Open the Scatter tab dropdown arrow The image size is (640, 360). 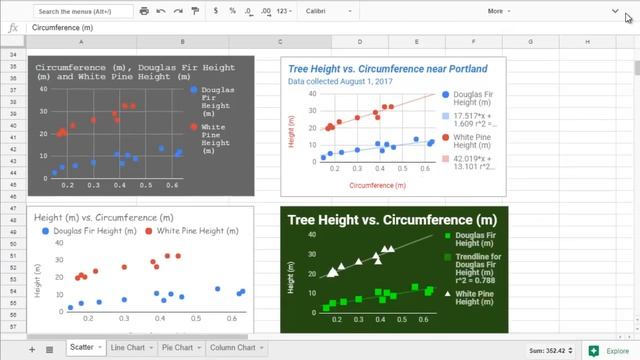click(x=100, y=347)
